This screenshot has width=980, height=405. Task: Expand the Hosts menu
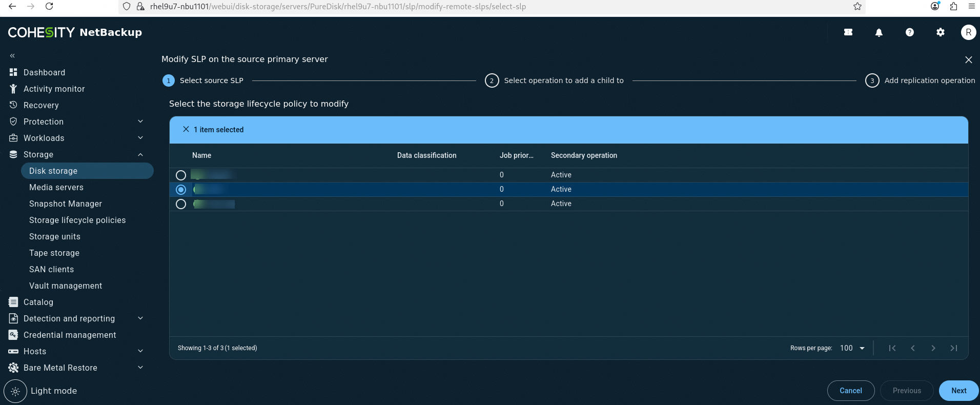click(140, 351)
